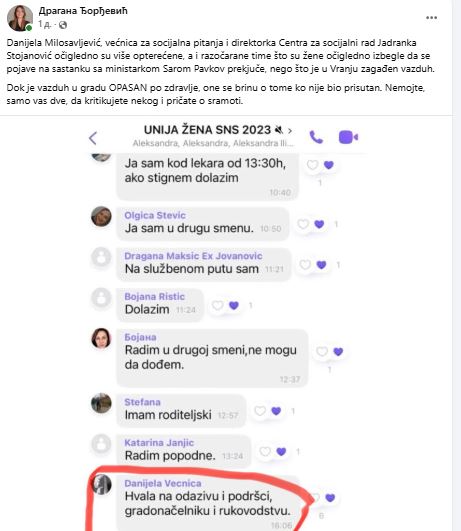Toggle the outline heart on Katarina Janjic's message
The height and width of the screenshot is (531, 461).
click(265, 451)
